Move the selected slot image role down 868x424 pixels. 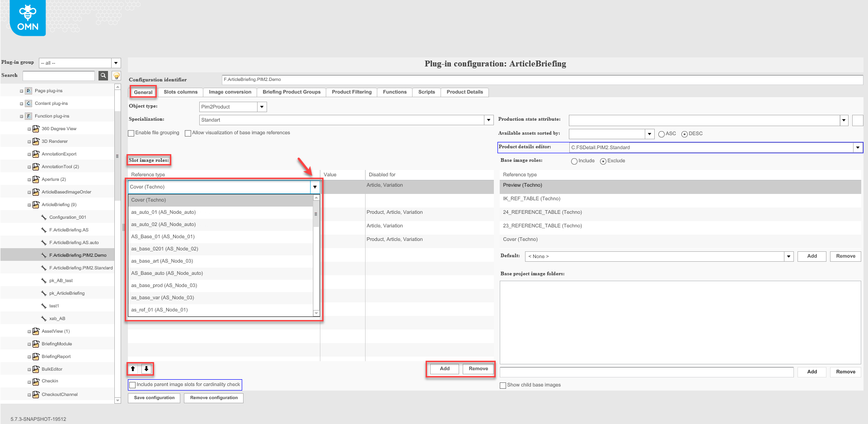pyautogui.click(x=146, y=368)
